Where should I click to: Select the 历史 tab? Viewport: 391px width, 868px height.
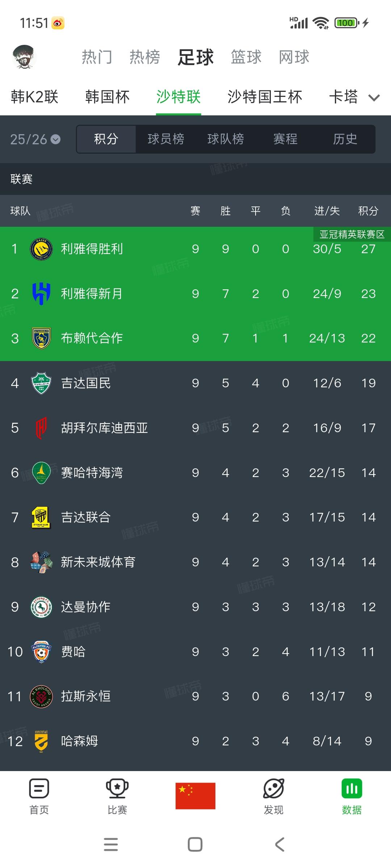click(345, 139)
